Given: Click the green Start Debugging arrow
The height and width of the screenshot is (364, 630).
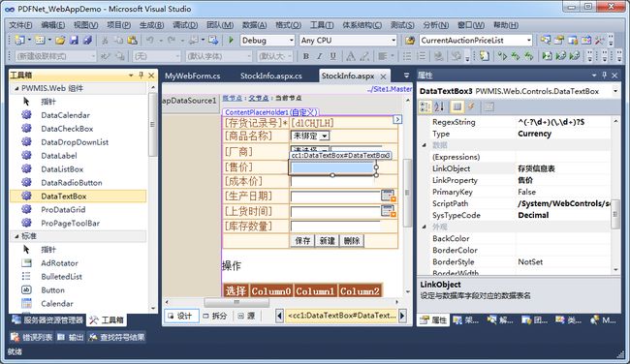Looking at the screenshot, I should [x=231, y=40].
